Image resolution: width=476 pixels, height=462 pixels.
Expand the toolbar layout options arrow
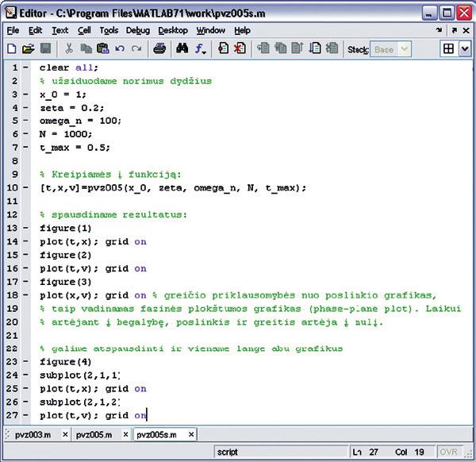tap(464, 49)
